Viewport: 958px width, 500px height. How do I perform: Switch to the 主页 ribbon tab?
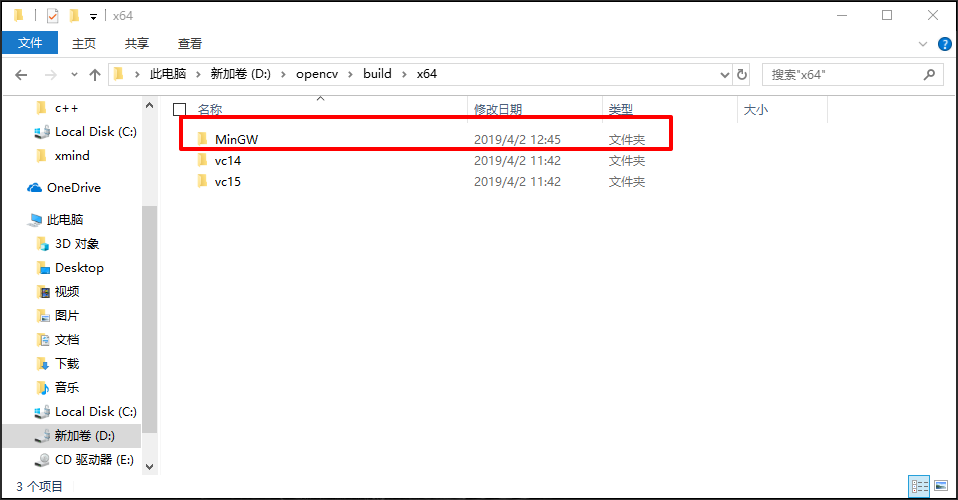coord(84,43)
